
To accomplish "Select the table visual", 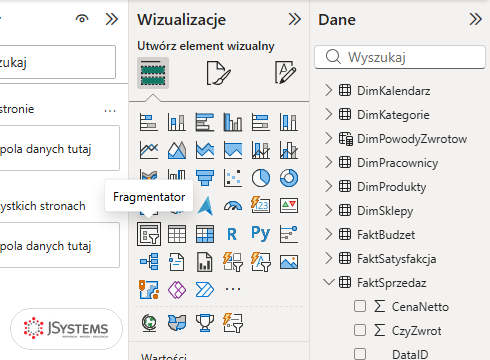I will pos(177,234).
